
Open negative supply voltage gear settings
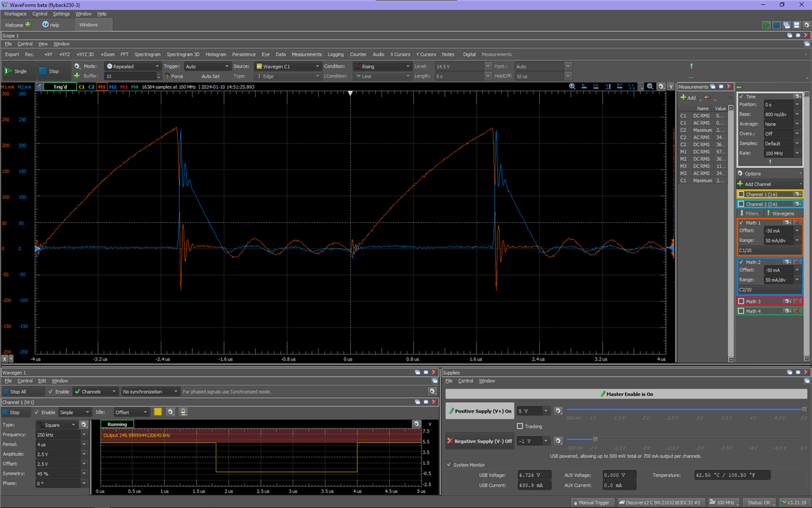[x=558, y=440]
